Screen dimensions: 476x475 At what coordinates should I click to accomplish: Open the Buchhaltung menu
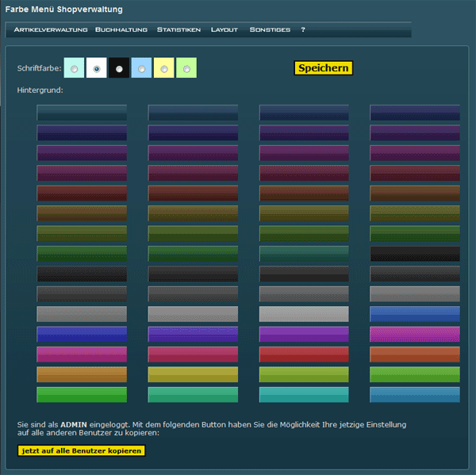tap(121, 30)
